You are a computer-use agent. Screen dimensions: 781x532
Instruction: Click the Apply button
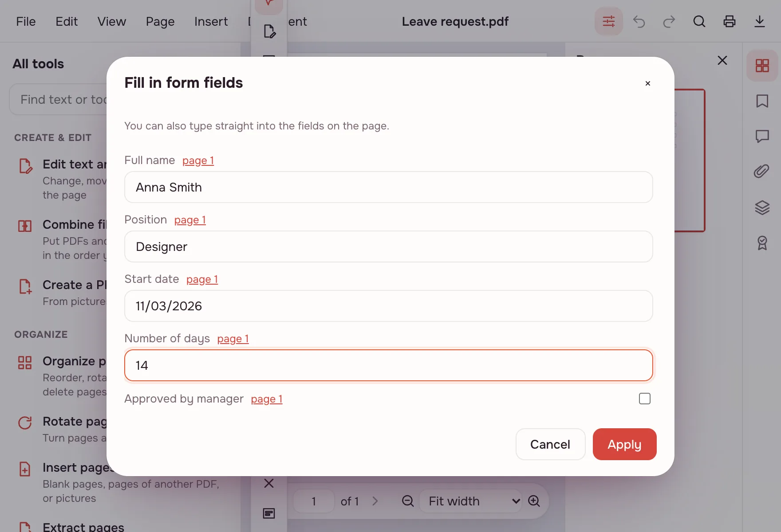pyautogui.click(x=625, y=444)
